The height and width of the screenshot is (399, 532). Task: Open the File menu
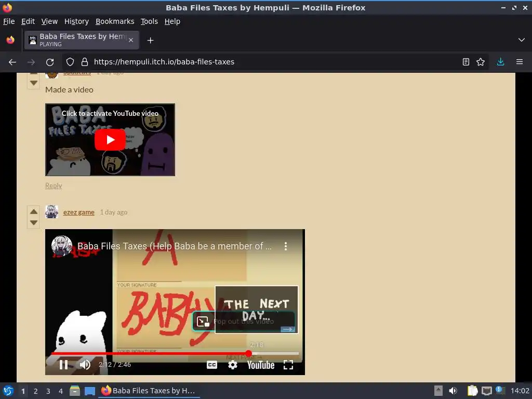(x=9, y=21)
